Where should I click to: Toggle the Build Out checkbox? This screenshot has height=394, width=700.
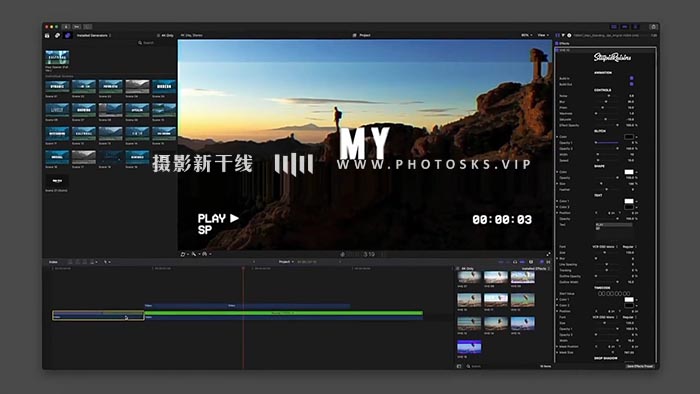(631, 83)
